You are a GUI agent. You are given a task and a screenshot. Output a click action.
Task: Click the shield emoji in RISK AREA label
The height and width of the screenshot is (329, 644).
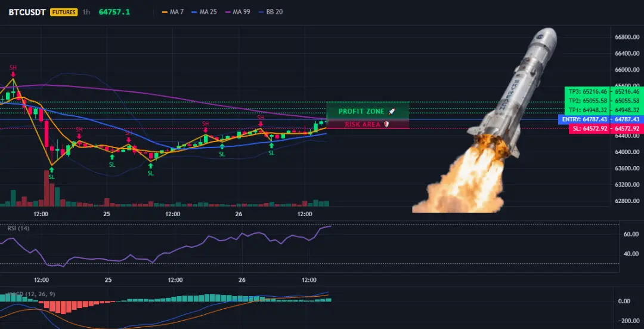coord(386,124)
